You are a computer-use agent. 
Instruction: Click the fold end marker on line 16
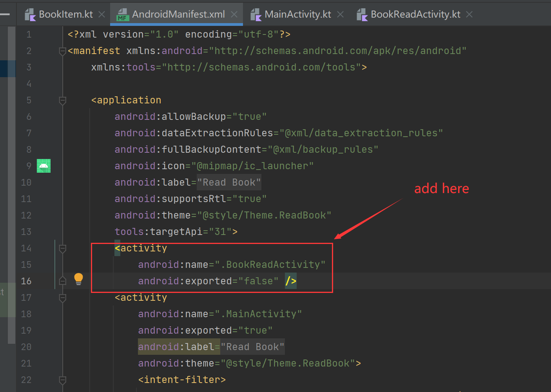click(x=62, y=280)
